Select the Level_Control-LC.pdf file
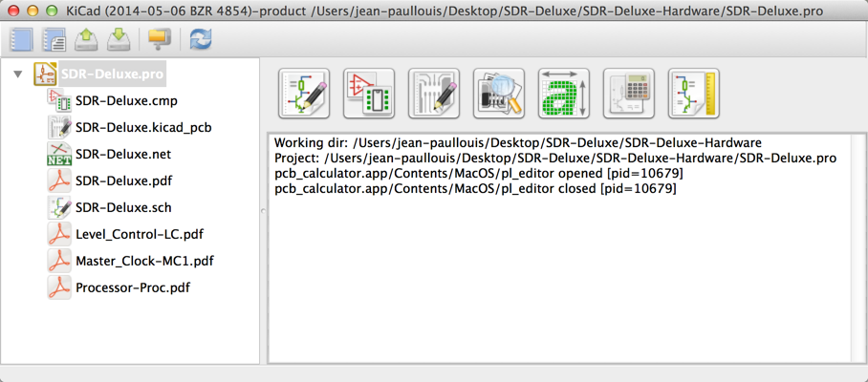 click(x=139, y=234)
